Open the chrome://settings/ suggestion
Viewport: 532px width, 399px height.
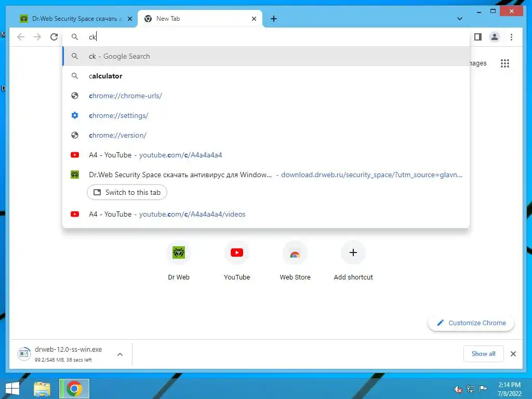pos(266,115)
